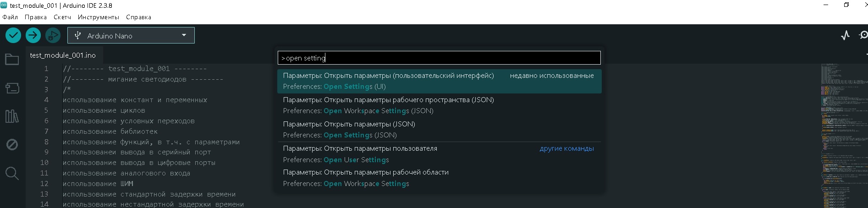Click the command palette input with 'open setting'
Viewport: 868px width, 208px height.
[439, 58]
